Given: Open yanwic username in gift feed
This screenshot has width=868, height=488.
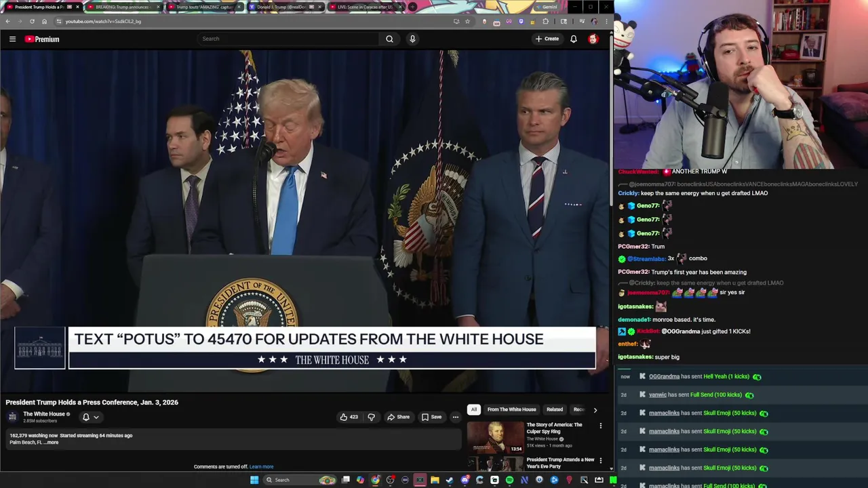Looking at the screenshot, I should (x=658, y=395).
